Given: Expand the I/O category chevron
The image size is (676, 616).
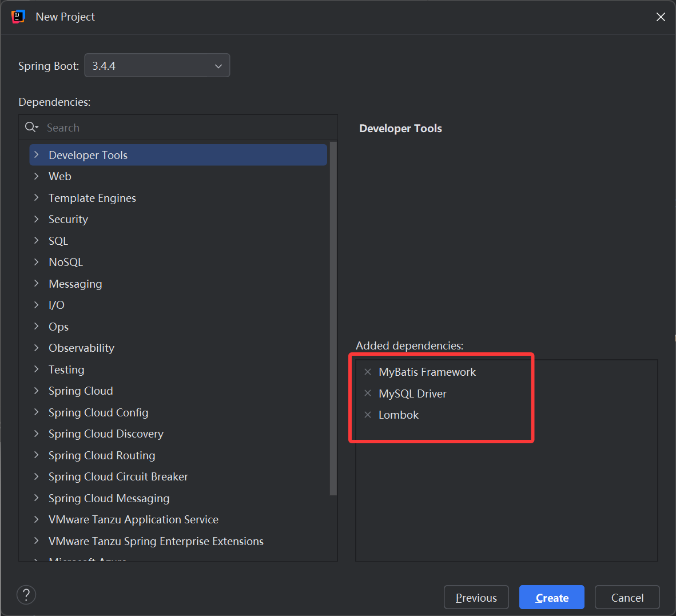Looking at the screenshot, I should (x=37, y=305).
